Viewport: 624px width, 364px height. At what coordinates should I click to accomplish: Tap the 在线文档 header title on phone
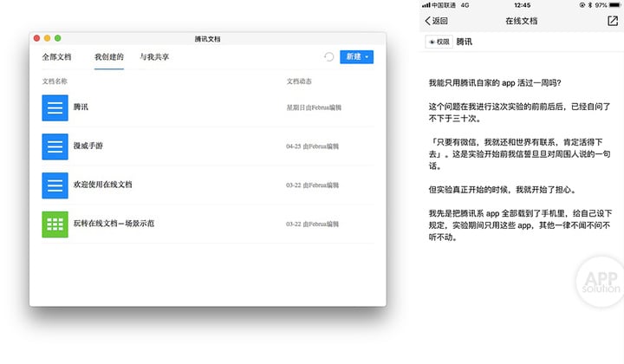coord(522,21)
